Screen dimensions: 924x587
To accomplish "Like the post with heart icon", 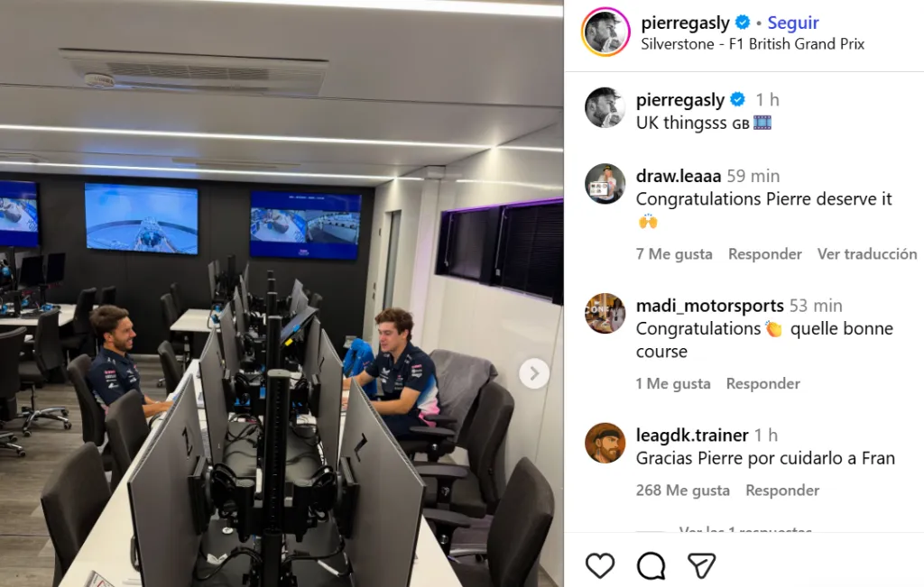I will (x=600, y=565).
